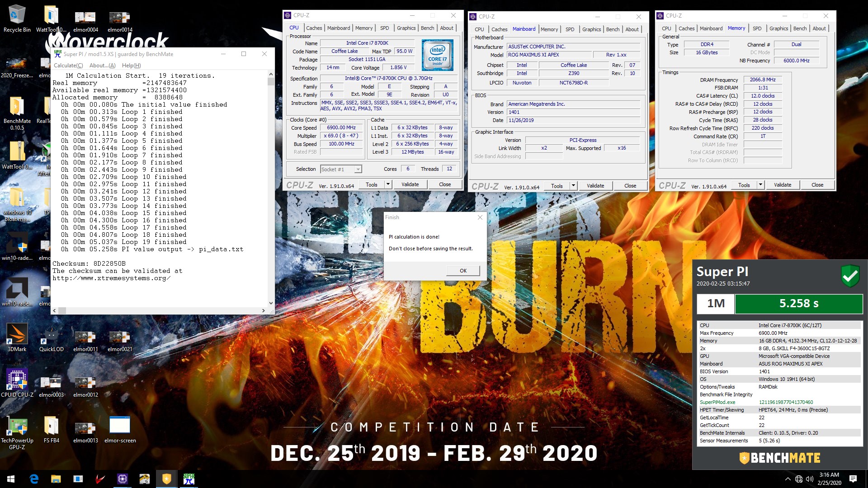The height and width of the screenshot is (488, 868).
Task: Click the Windows Start button
Action: [x=11, y=479]
